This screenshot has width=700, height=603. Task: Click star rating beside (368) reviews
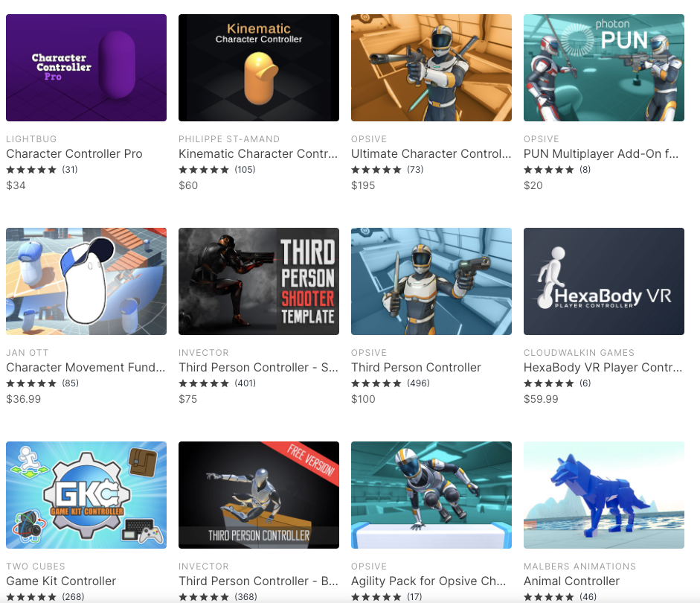point(204,597)
